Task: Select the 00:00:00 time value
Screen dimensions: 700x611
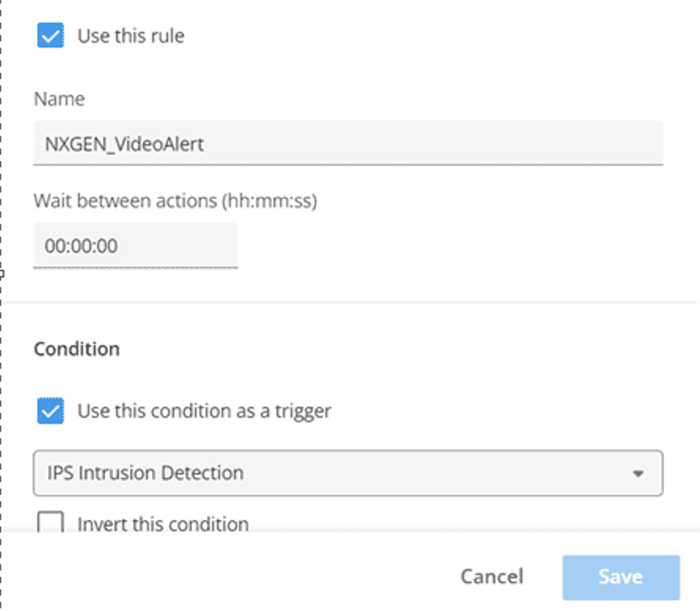Action: pyautogui.click(x=81, y=246)
